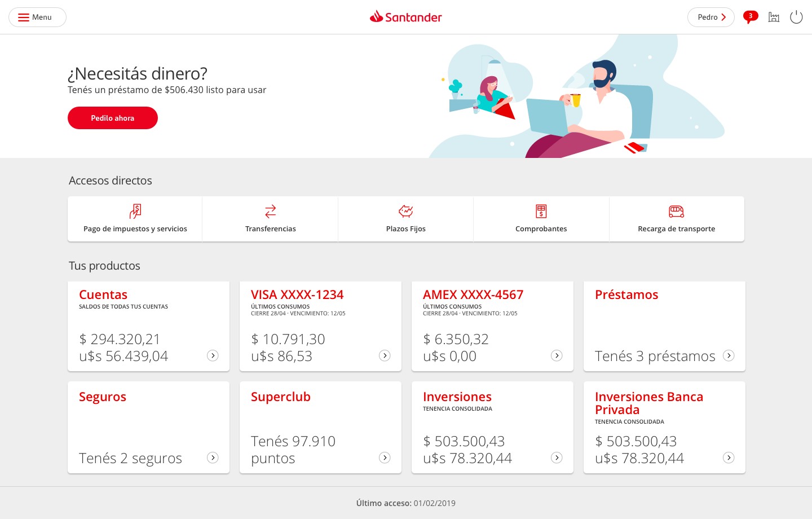This screenshot has height=519, width=812.
Task: Open the Comprobantes shortcut
Action: click(x=541, y=219)
